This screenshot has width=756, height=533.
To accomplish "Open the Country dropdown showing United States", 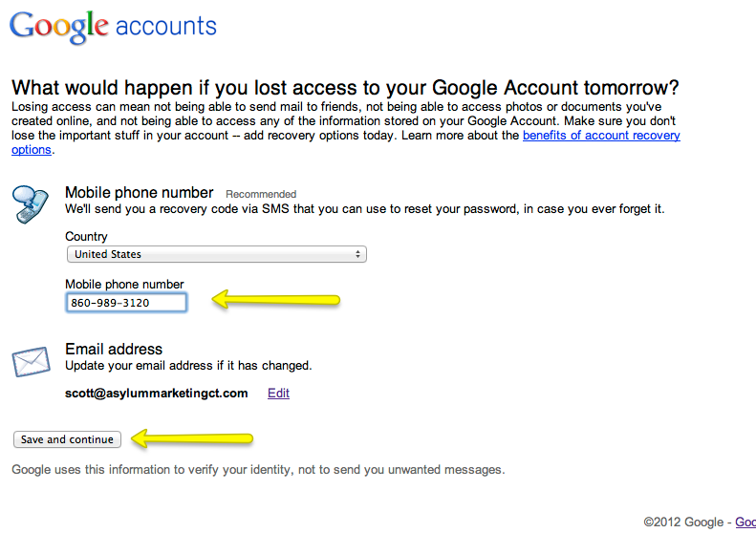I will 216,254.
